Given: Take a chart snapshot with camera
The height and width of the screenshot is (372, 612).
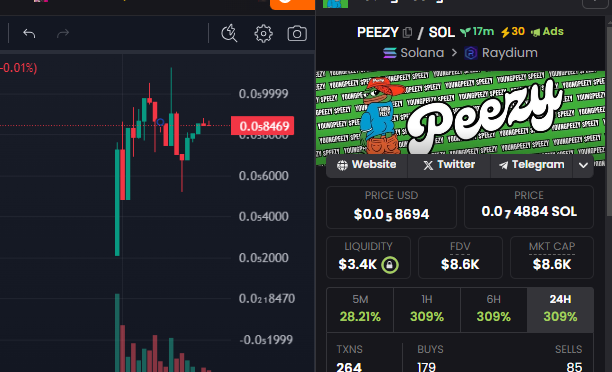Looking at the screenshot, I should (x=297, y=34).
